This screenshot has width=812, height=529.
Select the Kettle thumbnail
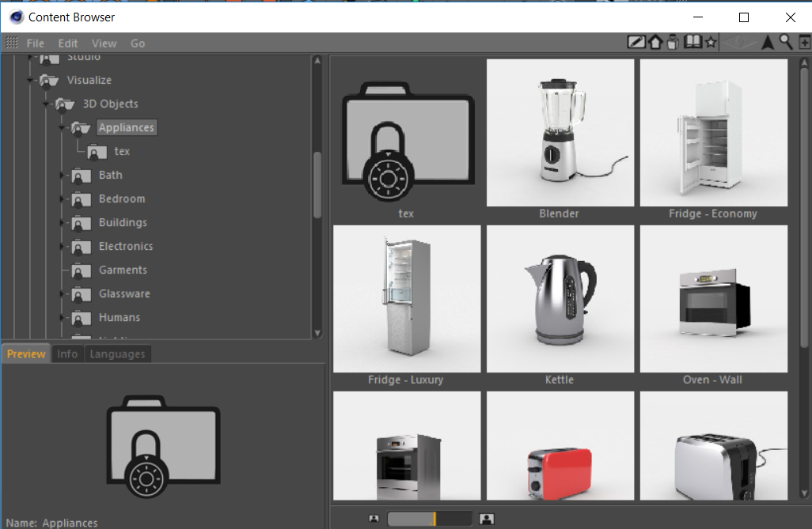(560, 299)
